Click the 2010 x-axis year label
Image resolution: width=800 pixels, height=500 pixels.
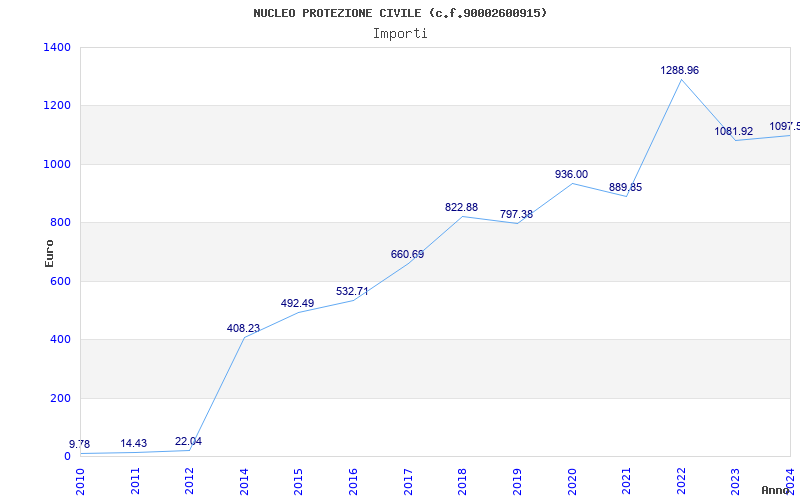point(80,479)
